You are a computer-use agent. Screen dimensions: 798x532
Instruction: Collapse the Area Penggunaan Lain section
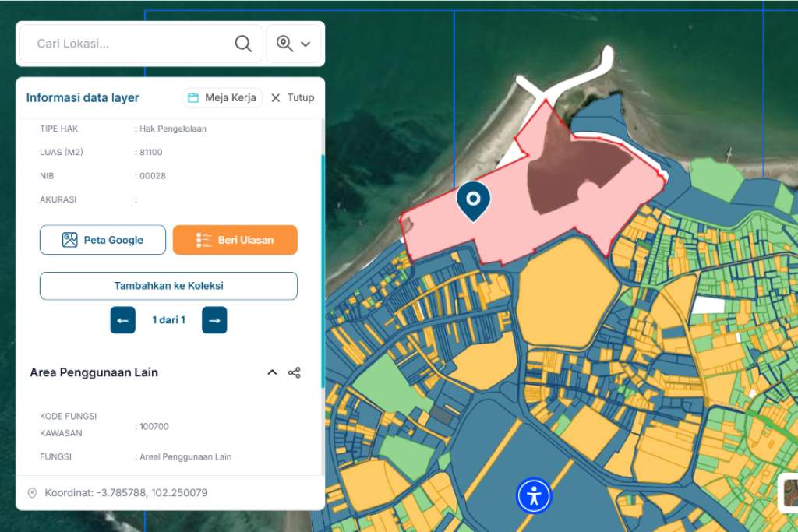pyautogui.click(x=272, y=372)
